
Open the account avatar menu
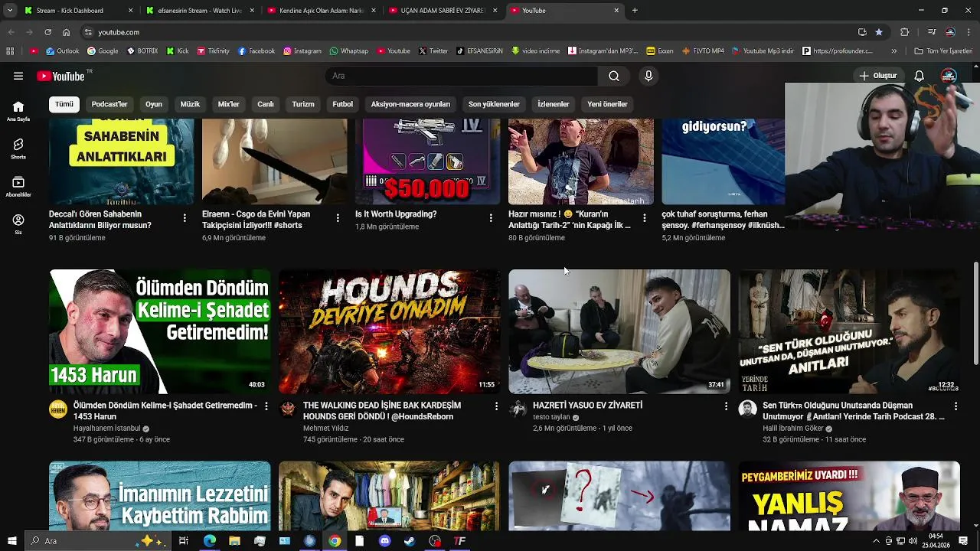[x=949, y=76]
